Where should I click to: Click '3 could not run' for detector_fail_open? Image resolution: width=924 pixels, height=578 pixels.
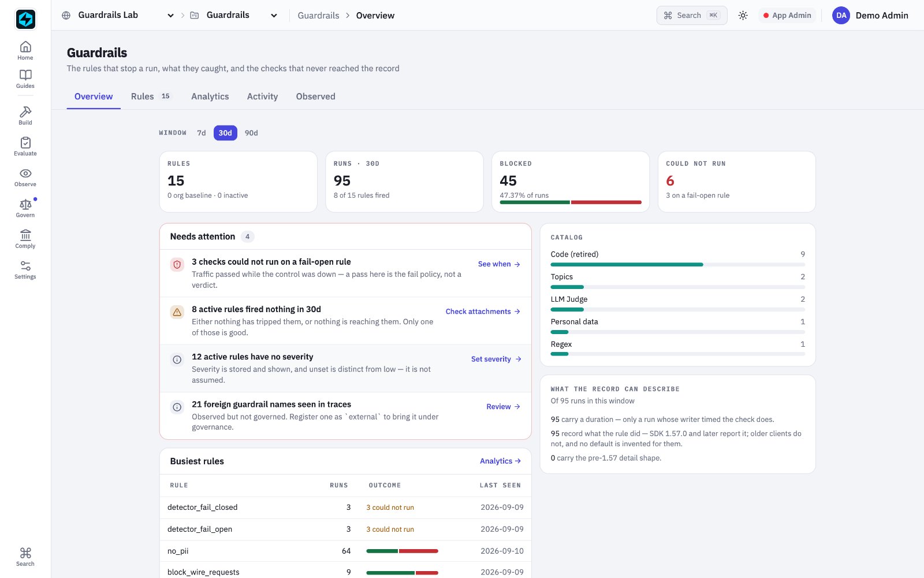pyautogui.click(x=390, y=529)
